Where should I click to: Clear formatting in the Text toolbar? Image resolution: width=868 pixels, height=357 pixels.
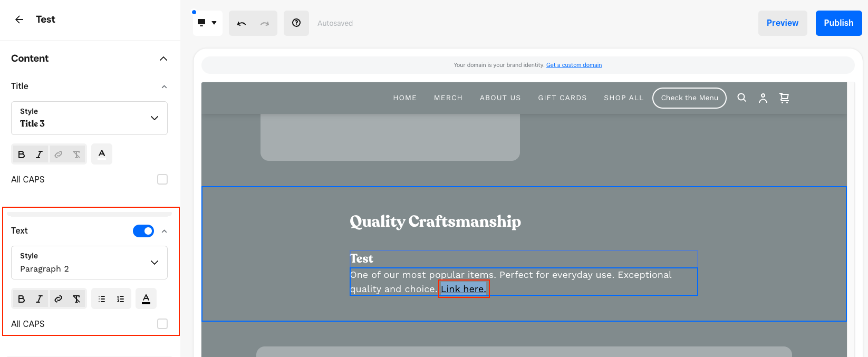pos(76,299)
